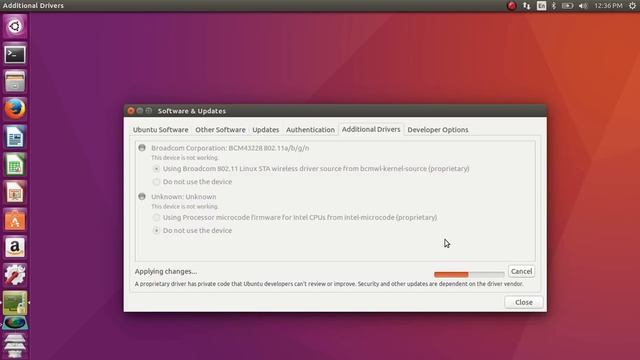Image resolution: width=640 pixels, height=360 pixels.
Task: Switch to the Ubuntu Software tab
Action: [x=160, y=130]
